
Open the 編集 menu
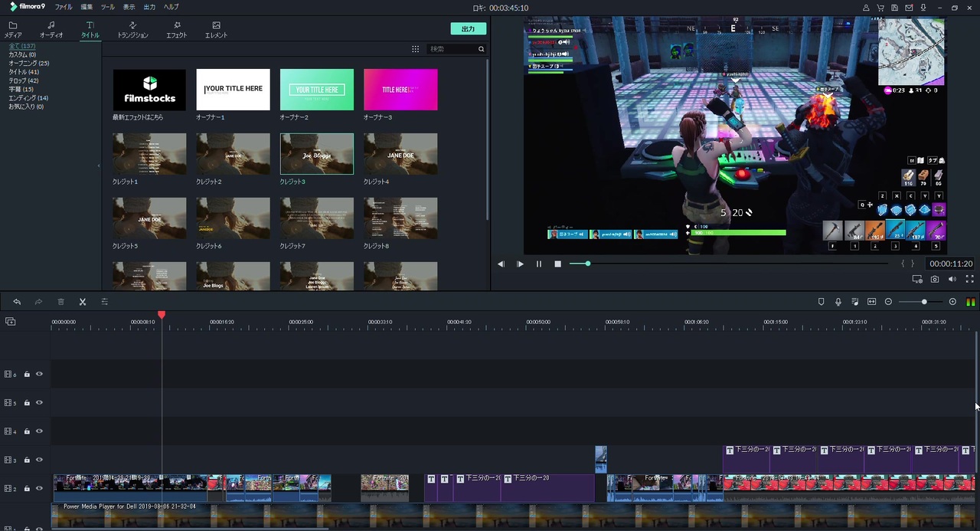pos(87,7)
